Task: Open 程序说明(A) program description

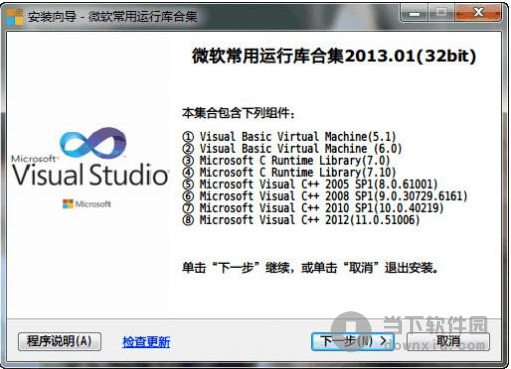Action: 60,341
